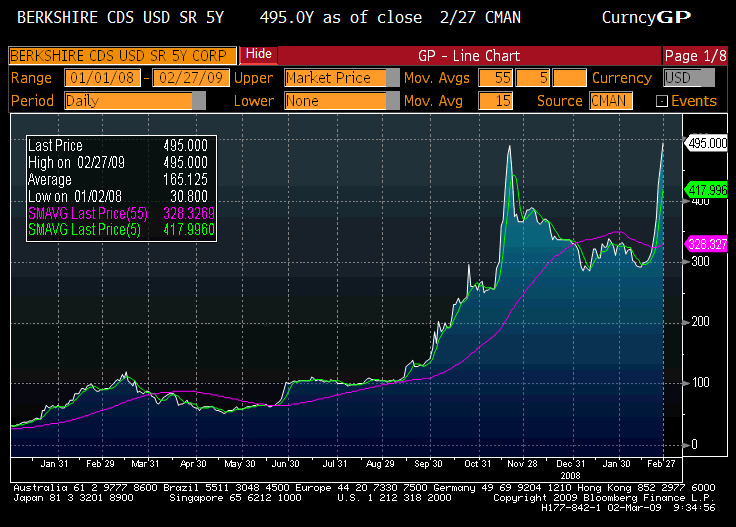736x527 pixels.
Task: Click the empty third Mov. Avgs field
Action: (569, 78)
